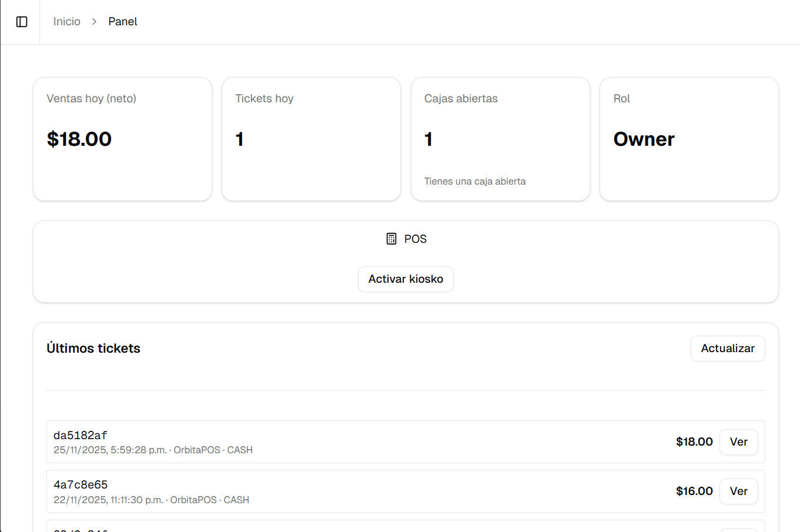The image size is (800, 532).
Task: Click the breadcrumb chevron separator
Action: click(94, 22)
